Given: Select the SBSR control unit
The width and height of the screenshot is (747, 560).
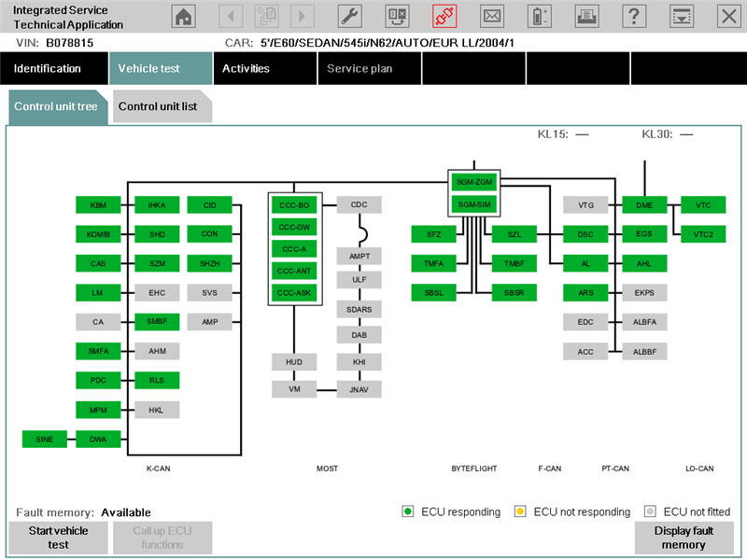Looking at the screenshot, I should [x=514, y=293].
